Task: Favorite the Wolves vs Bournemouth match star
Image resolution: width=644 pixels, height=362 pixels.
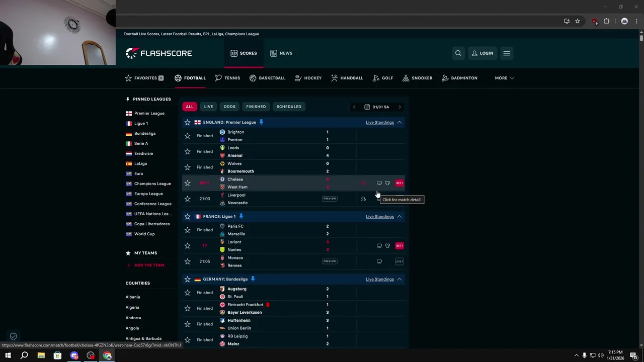Action: 188,167
